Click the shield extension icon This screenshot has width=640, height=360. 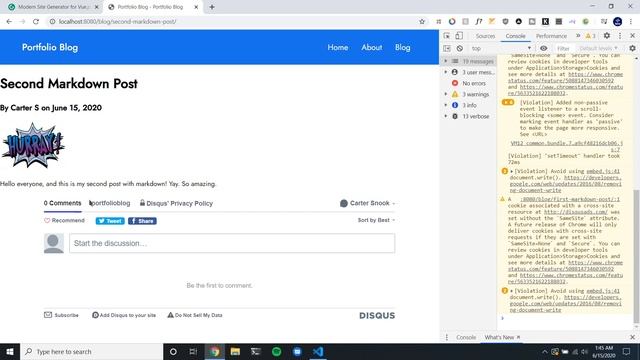click(505, 22)
